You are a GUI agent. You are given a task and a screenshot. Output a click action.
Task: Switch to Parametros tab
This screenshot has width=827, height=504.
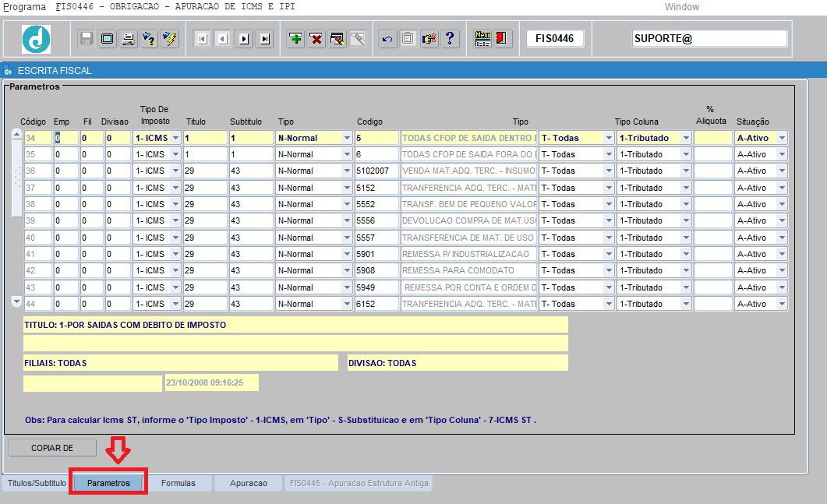[108, 483]
